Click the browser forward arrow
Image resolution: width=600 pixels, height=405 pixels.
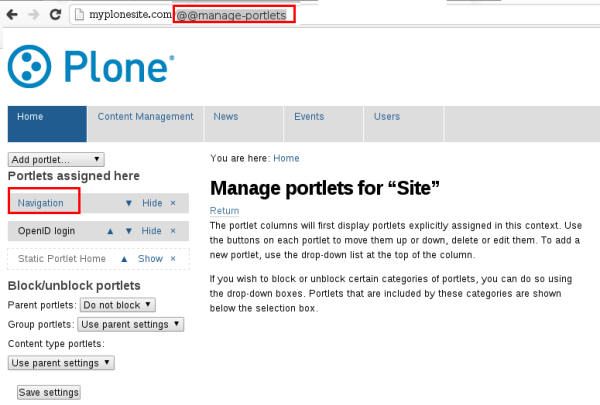coord(34,15)
